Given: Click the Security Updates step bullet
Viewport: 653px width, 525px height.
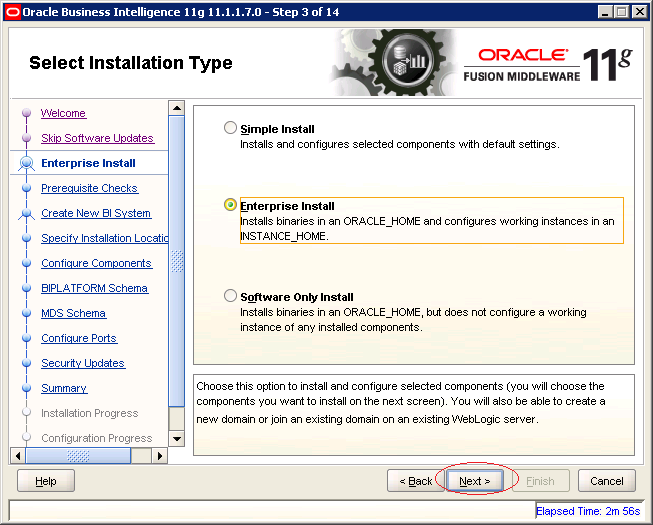Looking at the screenshot, I should [x=27, y=363].
